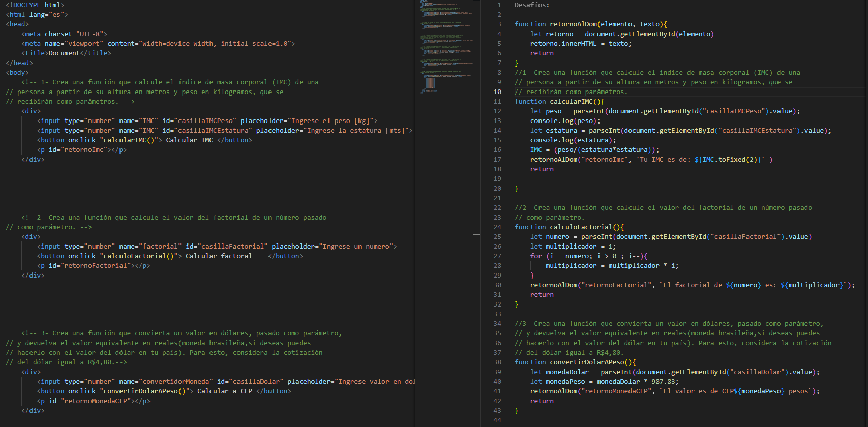The height and width of the screenshot is (427, 868).
Task: Click the JS comment "// como parámetro." on line 23
Action: coord(549,218)
